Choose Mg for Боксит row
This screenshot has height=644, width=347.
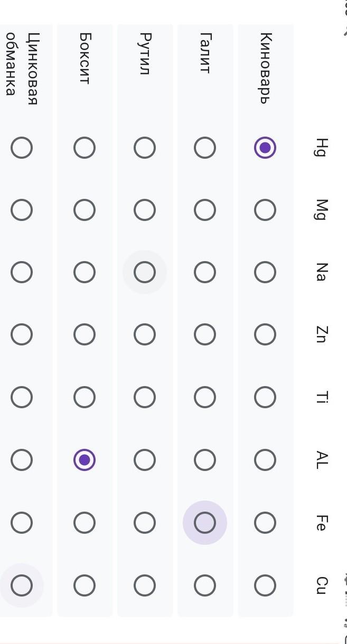tap(84, 210)
